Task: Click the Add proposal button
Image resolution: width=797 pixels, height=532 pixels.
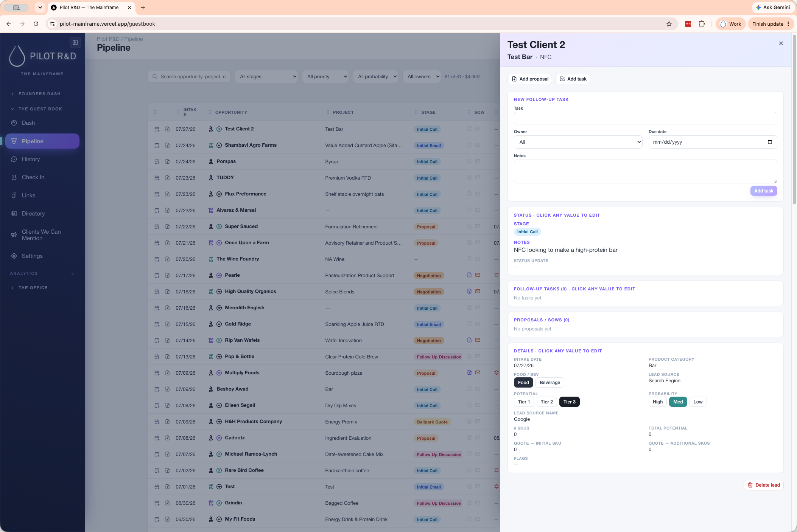Action: click(530, 79)
